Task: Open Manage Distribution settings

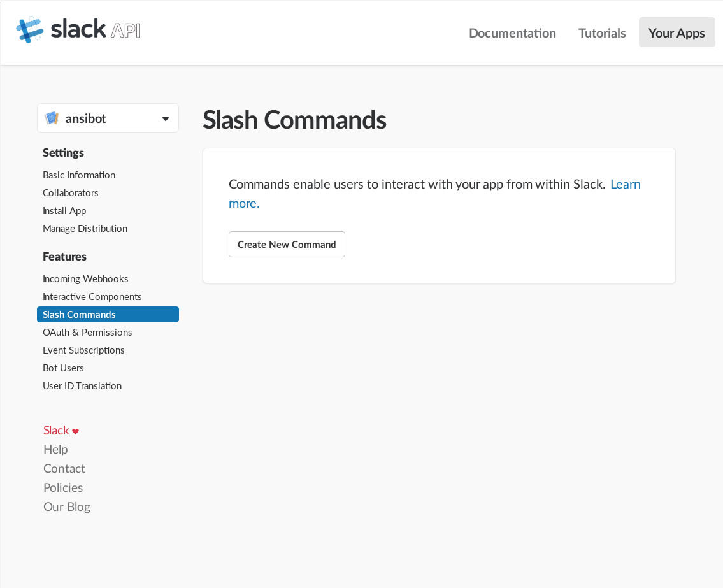Action: coord(85,229)
